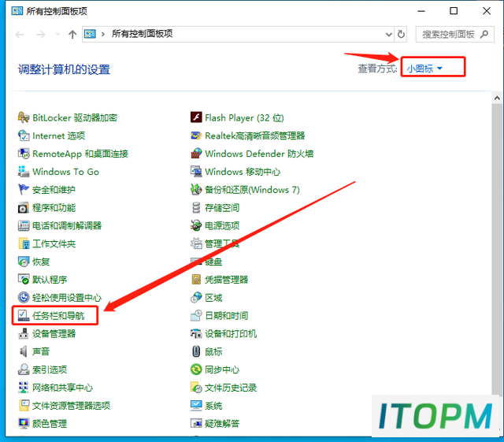Click the 默认程序 icon
This screenshot has height=442, width=504.
pyautogui.click(x=24, y=280)
